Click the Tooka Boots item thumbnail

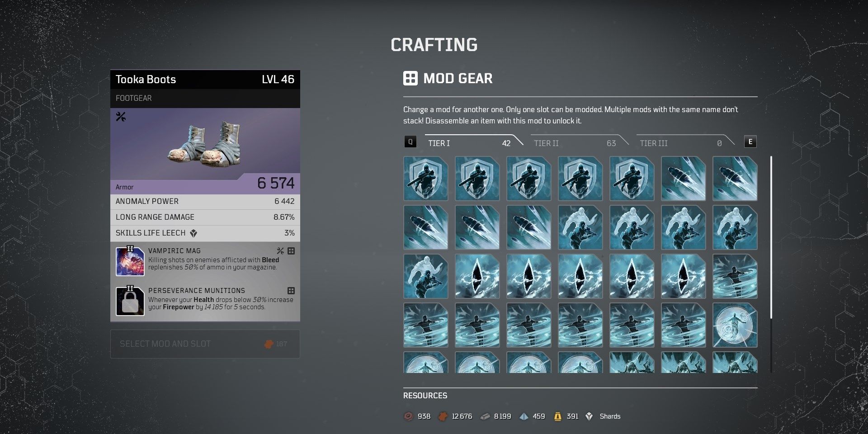[205, 144]
